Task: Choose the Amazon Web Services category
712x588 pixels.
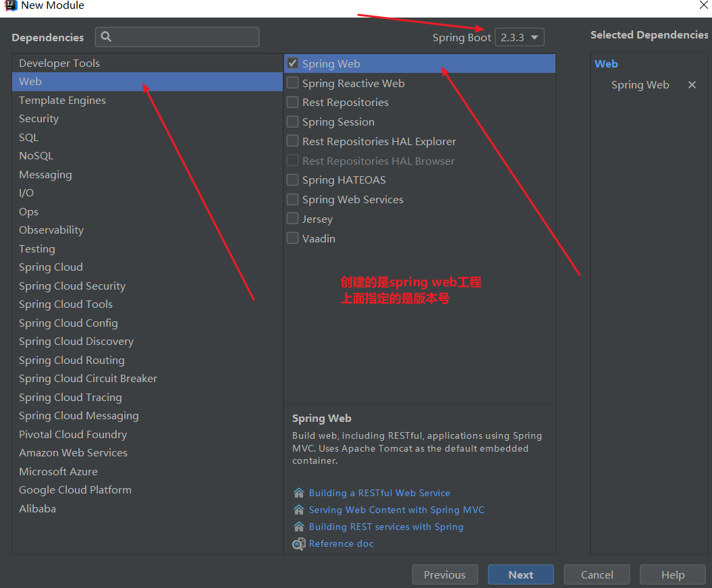Action: point(148,453)
